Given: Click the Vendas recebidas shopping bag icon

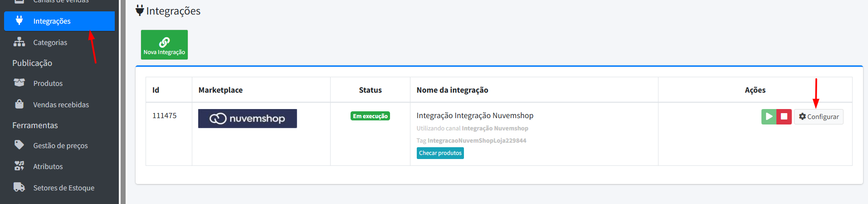Looking at the screenshot, I should click(x=19, y=104).
